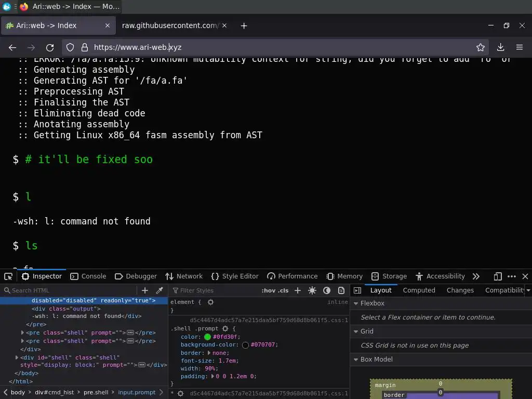
Task: Toggle the three-pane inspector sidebar icon
Action: point(357,290)
